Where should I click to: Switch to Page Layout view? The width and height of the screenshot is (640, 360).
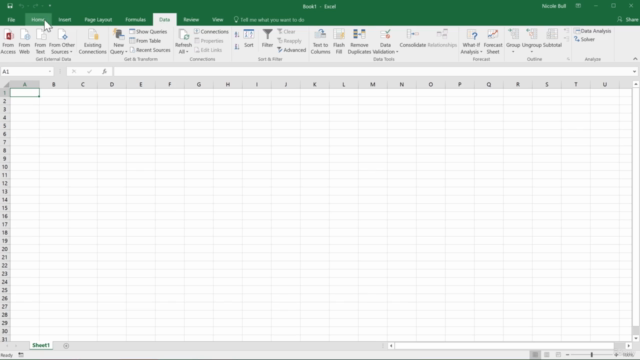[547, 355]
